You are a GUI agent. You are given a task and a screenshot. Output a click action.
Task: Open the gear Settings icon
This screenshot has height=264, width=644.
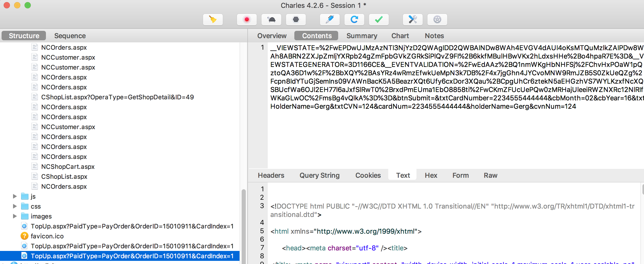tap(437, 20)
